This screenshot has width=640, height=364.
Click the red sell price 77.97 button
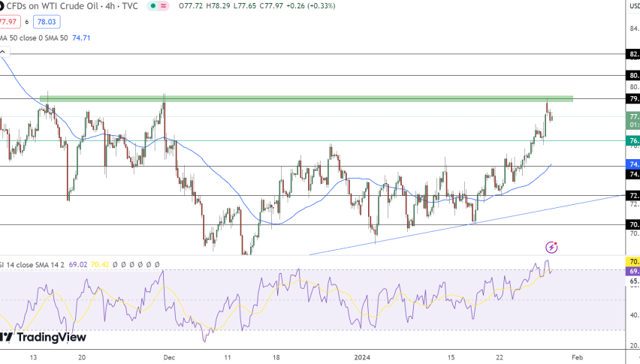9,22
